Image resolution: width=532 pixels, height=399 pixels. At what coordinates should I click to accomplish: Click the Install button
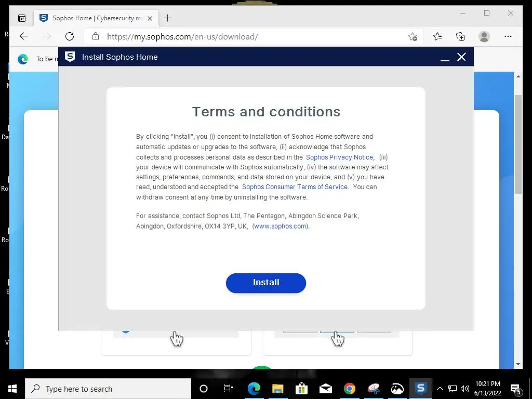265,283
